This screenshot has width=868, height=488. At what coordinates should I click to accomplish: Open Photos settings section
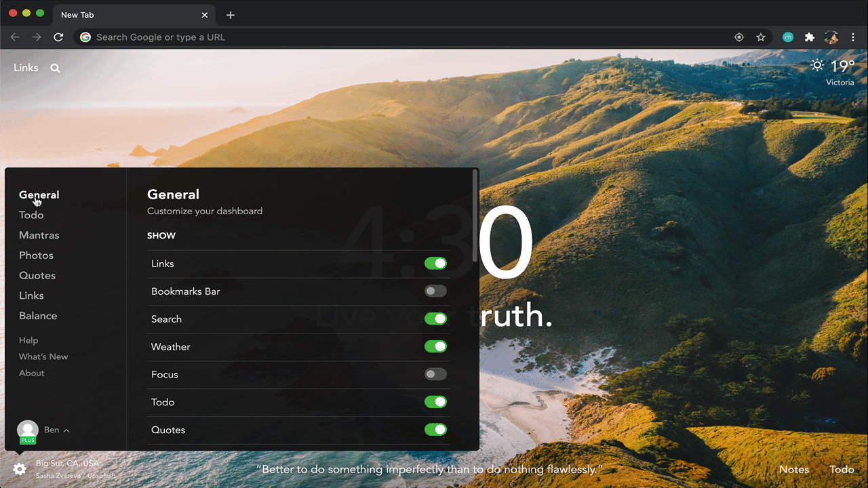(x=36, y=256)
